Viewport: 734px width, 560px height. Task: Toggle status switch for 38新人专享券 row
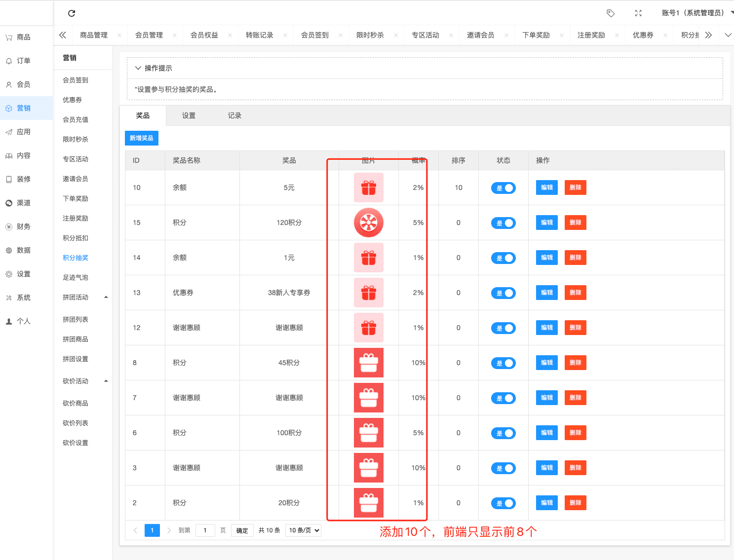503,293
